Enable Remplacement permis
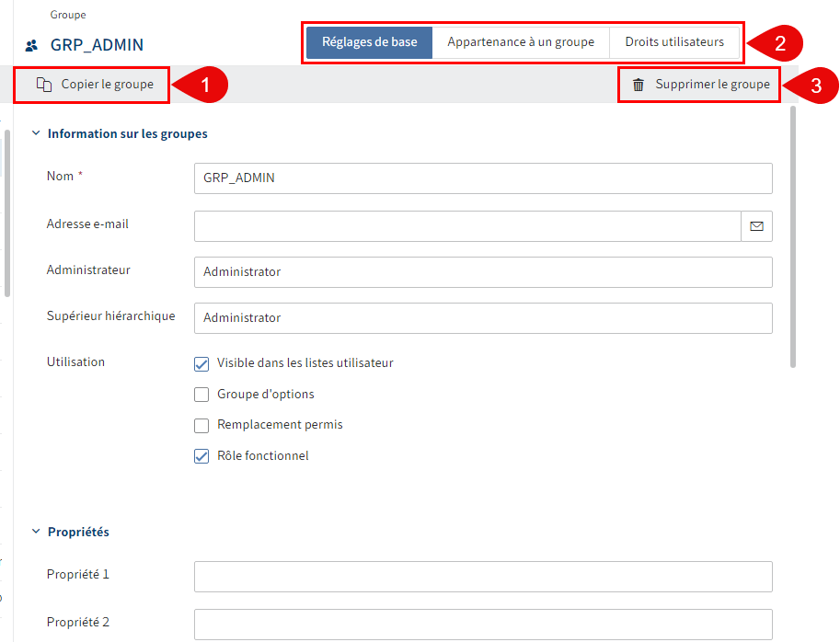840x642 pixels. point(201,425)
